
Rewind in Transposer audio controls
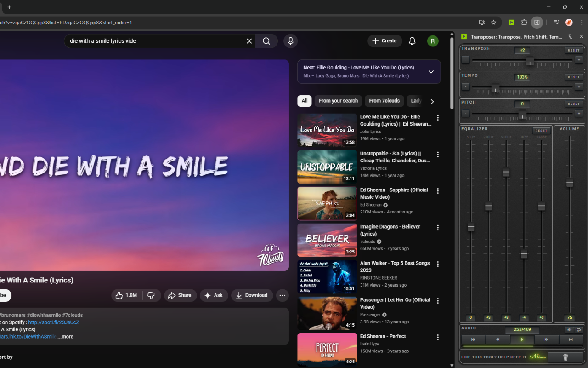498,339
